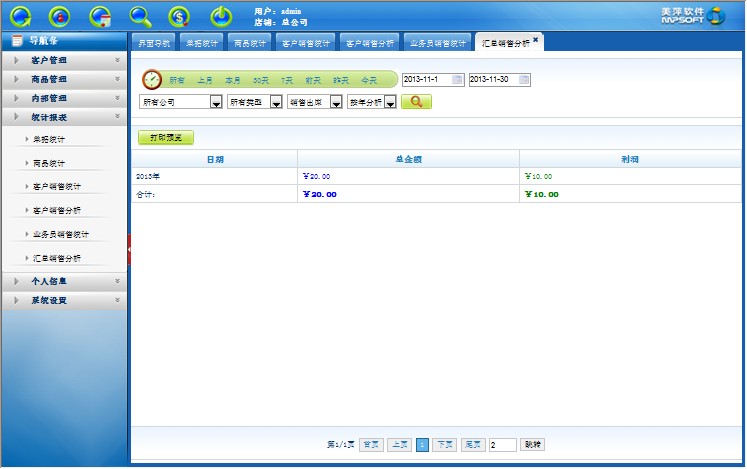This screenshot has height=469, width=747.
Task: Click the page number input field
Action: [x=503, y=444]
